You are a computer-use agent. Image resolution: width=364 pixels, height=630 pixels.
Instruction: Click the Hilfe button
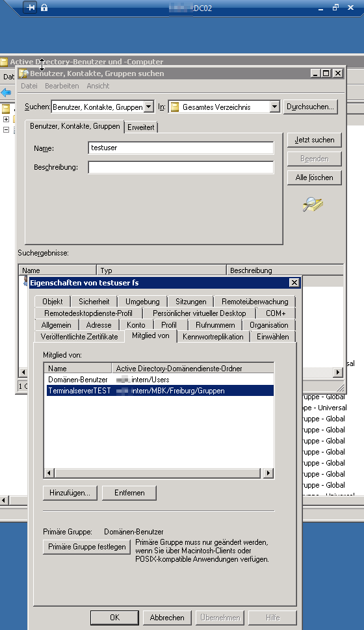[x=273, y=618]
